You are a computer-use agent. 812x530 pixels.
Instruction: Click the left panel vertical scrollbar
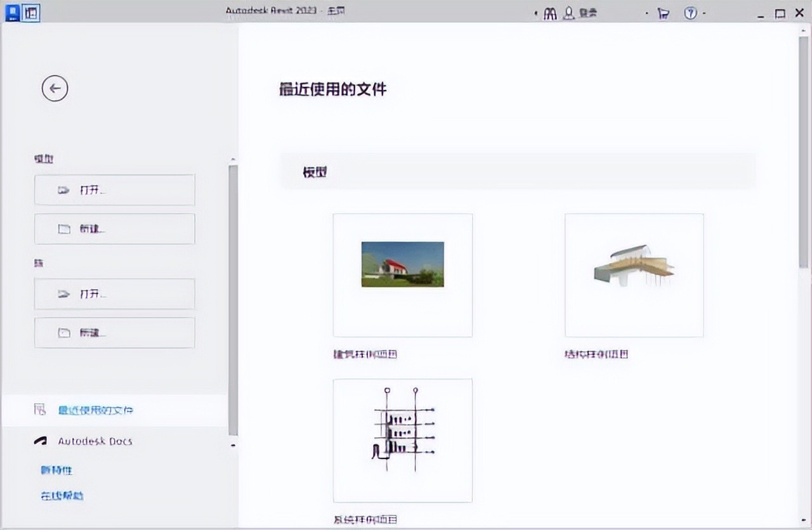[x=233, y=298]
